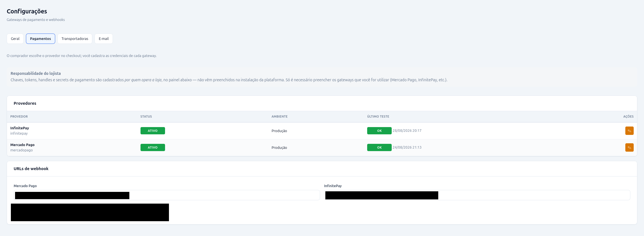
Task: Select the Mercado Pago provider name
Action: coord(22,145)
